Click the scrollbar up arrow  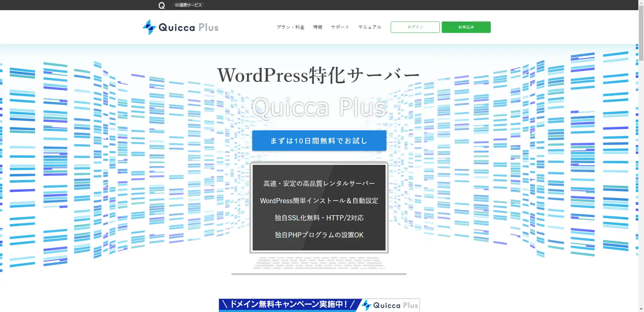pos(641,3)
